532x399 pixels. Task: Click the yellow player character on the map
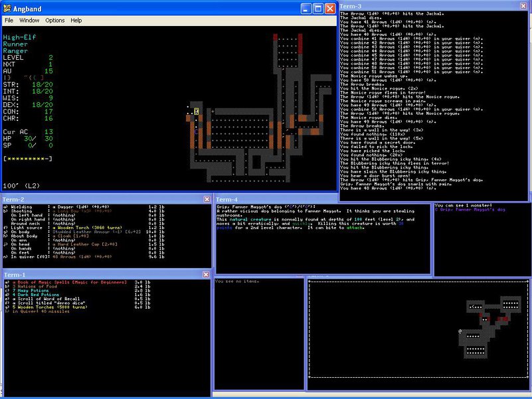(x=197, y=110)
